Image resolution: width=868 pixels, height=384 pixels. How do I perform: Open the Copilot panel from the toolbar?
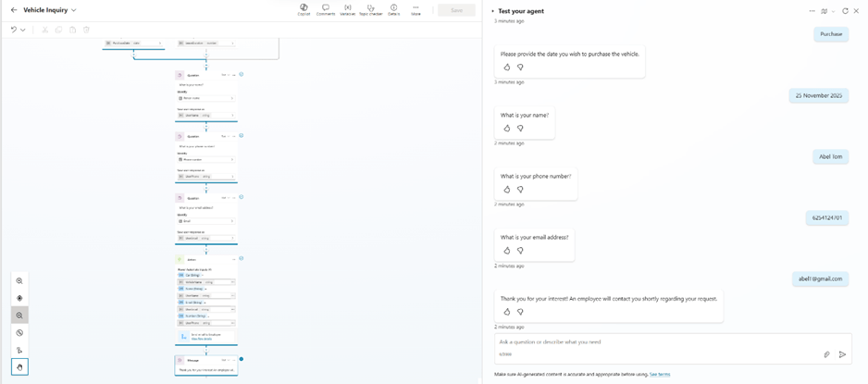coord(304,9)
